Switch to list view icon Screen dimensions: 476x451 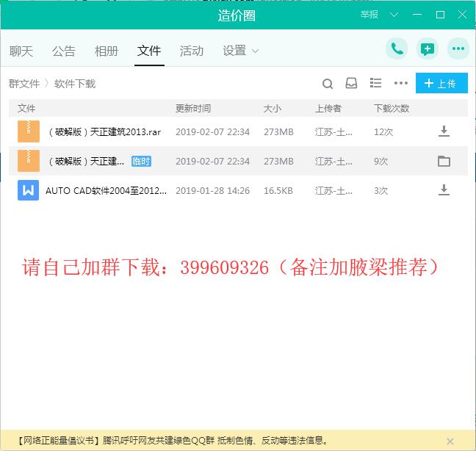(x=375, y=83)
